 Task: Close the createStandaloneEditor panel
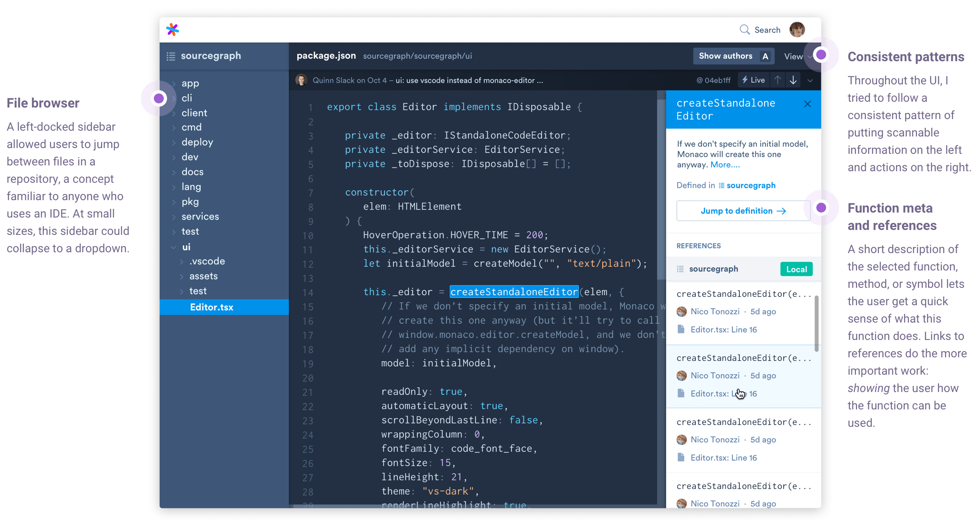[807, 104]
